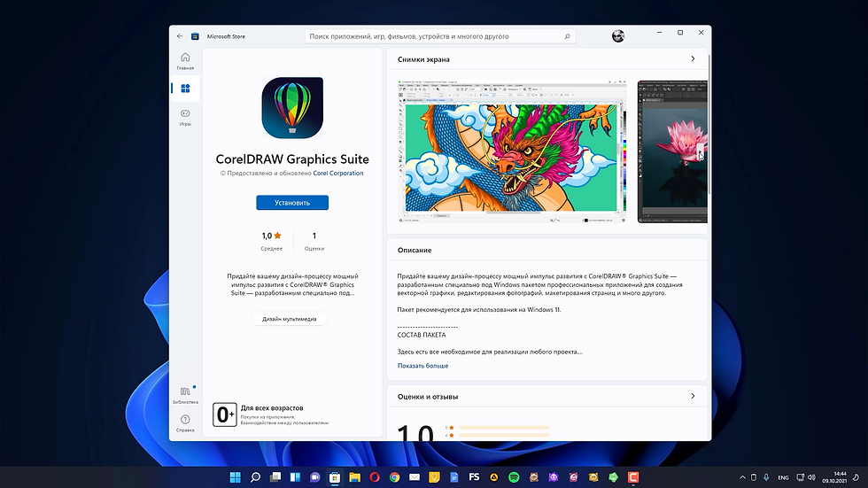Screen dimensions: 868x488
Task: Click the CorelDRAW balloon app icon
Action: (292, 107)
